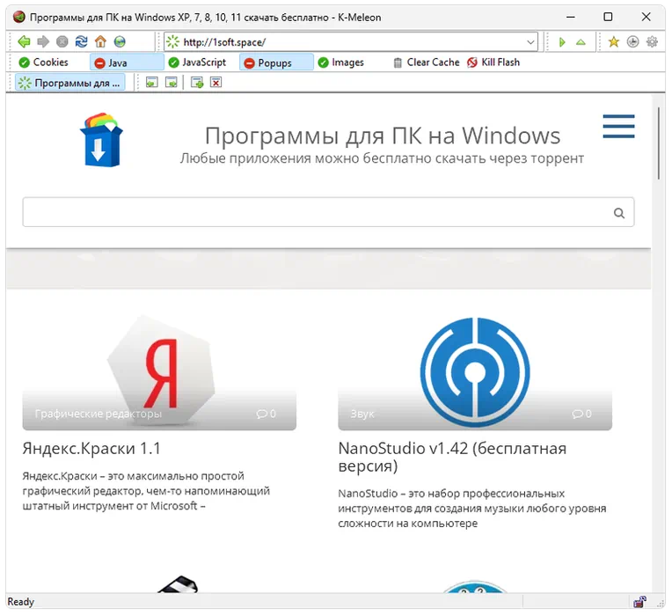This screenshot has width=672, height=616.
Task: Click the gray Forward arrow
Action: tap(43, 41)
